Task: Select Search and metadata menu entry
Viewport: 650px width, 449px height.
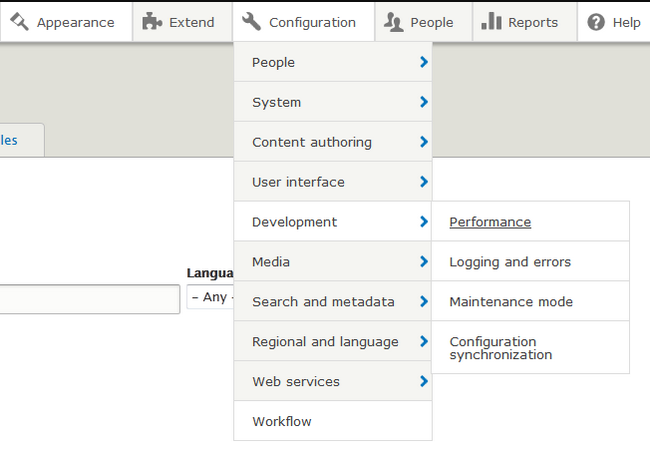Action: pos(333,301)
